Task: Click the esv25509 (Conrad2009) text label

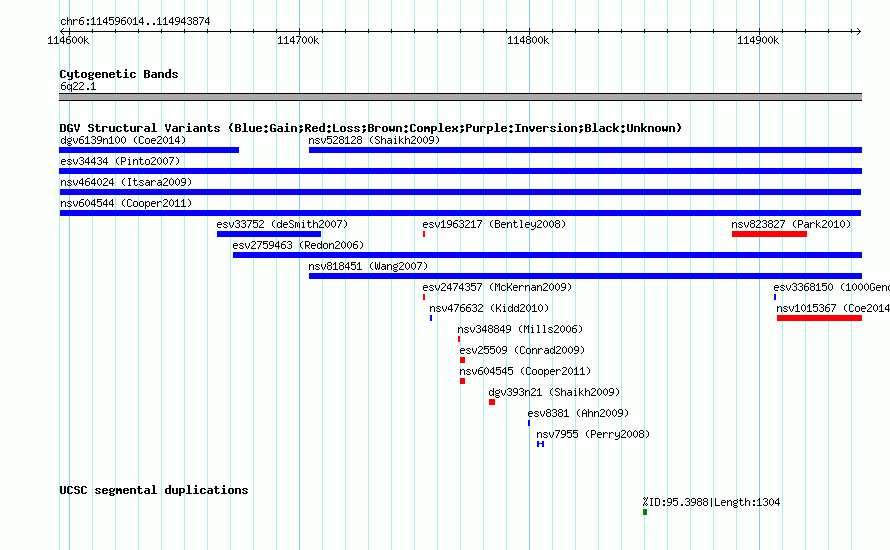Action: (x=522, y=350)
